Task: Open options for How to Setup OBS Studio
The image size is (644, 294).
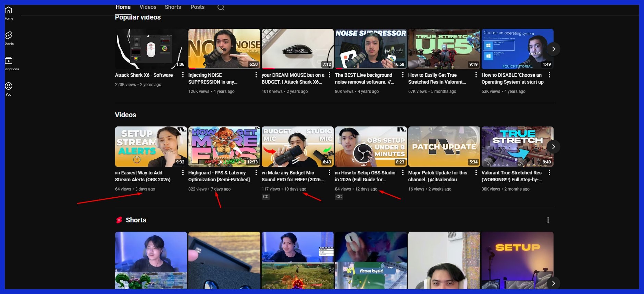Action: 403,172
